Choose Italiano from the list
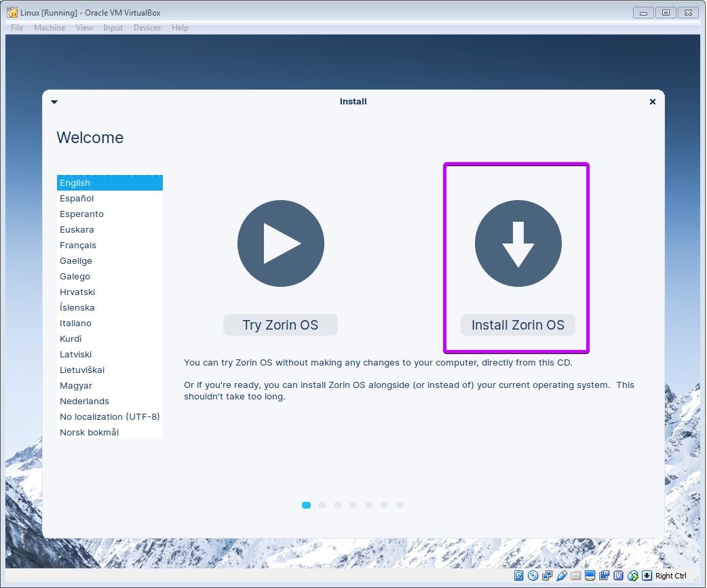 pyautogui.click(x=109, y=323)
